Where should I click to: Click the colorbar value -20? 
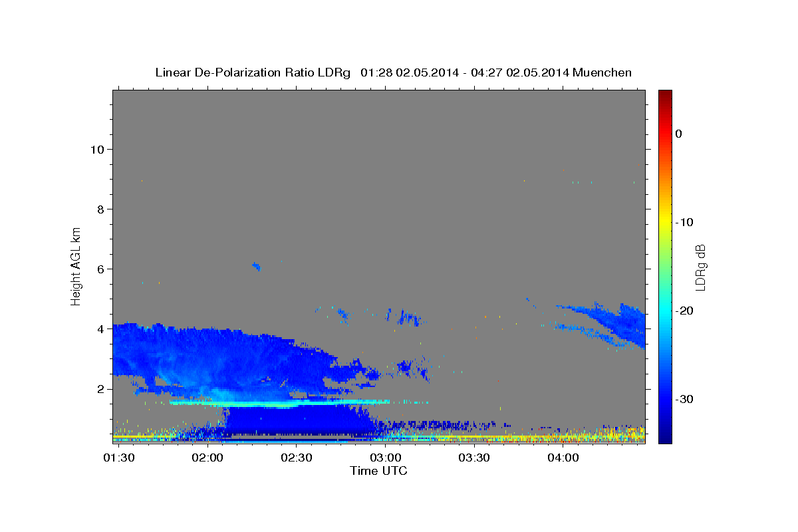[x=684, y=311]
